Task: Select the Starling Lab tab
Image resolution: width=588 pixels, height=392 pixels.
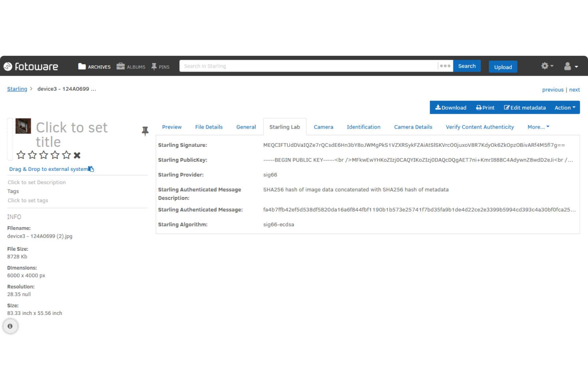Action: pos(285,127)
